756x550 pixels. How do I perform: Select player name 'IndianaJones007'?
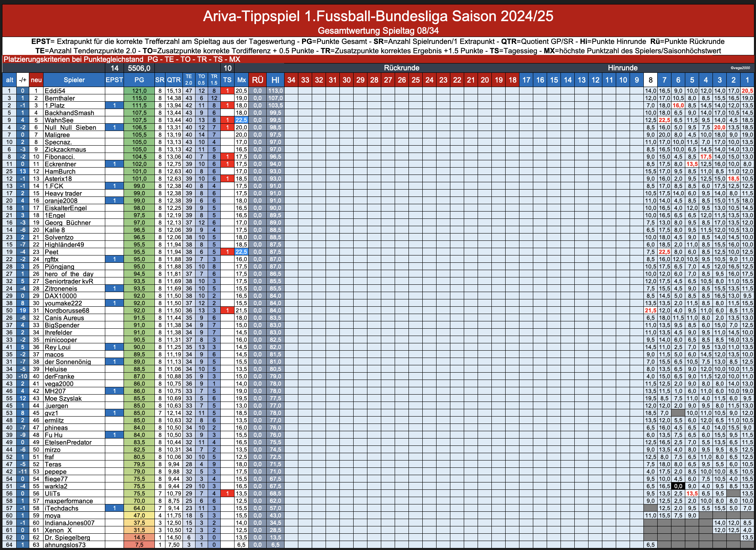[70, 523]
